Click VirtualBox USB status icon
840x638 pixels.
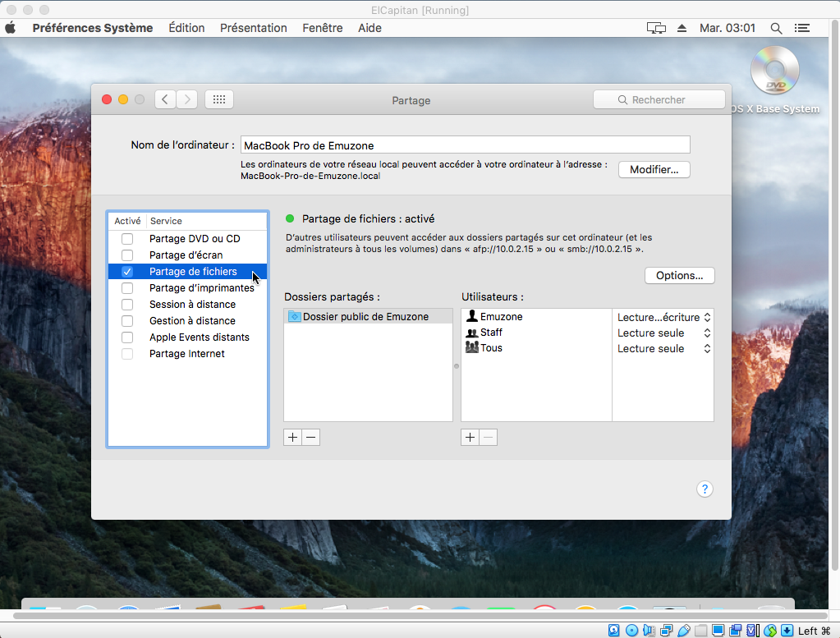coord(683,630)
